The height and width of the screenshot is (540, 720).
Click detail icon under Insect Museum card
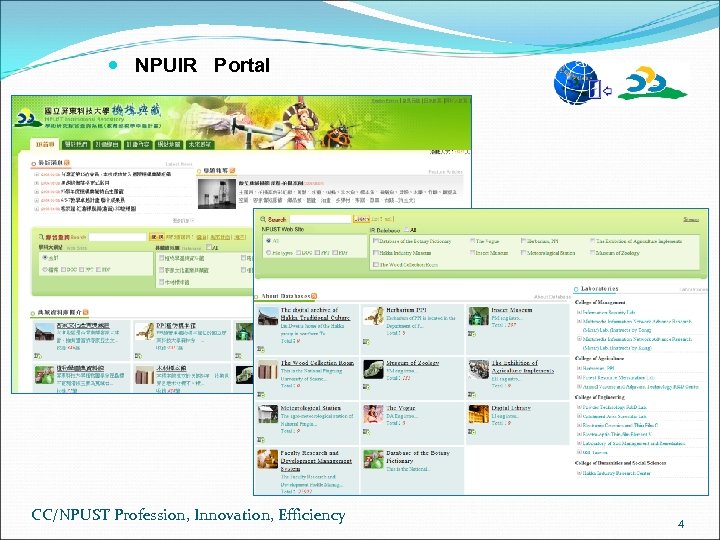(472, 334)
